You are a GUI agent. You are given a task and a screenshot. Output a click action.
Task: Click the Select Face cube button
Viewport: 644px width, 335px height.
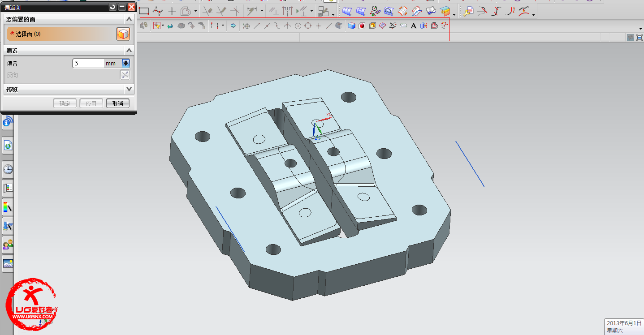123,34
